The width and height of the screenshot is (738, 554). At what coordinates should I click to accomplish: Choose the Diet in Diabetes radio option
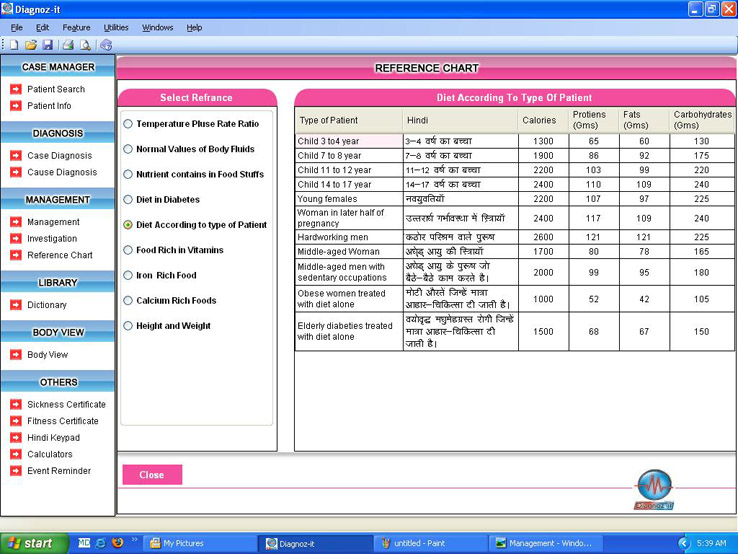pyautogui.click(x=128, y=200)
